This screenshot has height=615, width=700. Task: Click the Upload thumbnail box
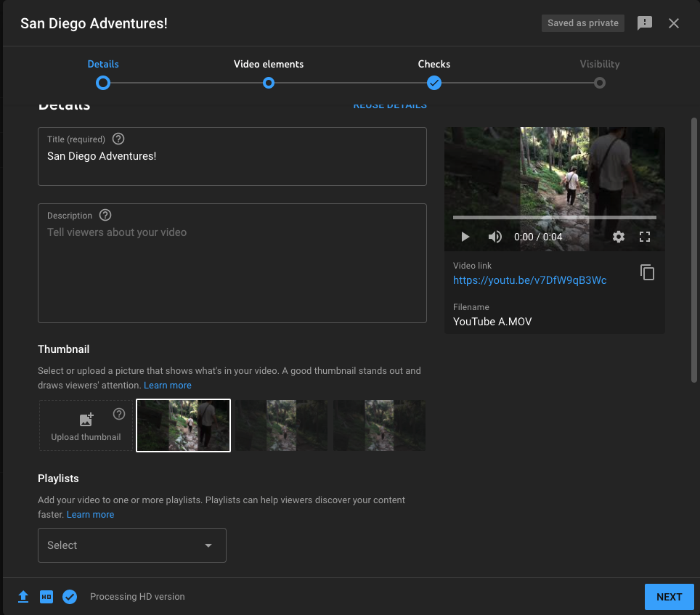[x=86, y=425]
